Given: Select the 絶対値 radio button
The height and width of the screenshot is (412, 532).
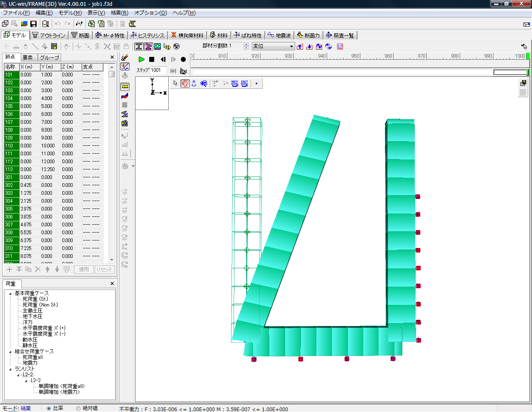Looking at the screenshot, I should coord(78,408).
